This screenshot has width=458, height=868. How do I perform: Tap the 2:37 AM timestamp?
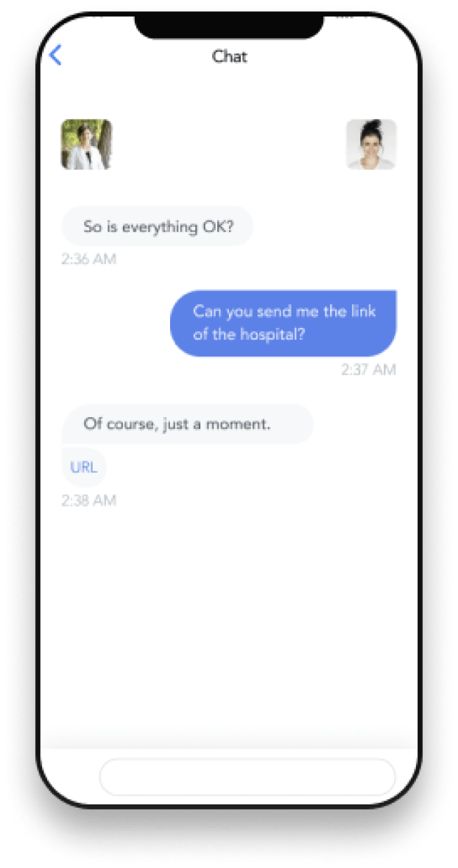[x=369, y=369]
